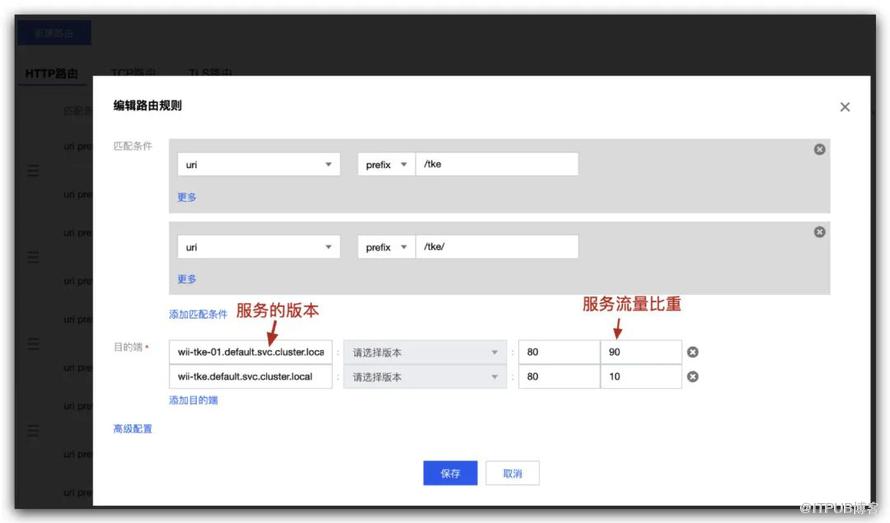The image size is (890, 523).
Task: Click wii-tke-01.default.svc.cluster.local host field
Action: tap(250, 352)
